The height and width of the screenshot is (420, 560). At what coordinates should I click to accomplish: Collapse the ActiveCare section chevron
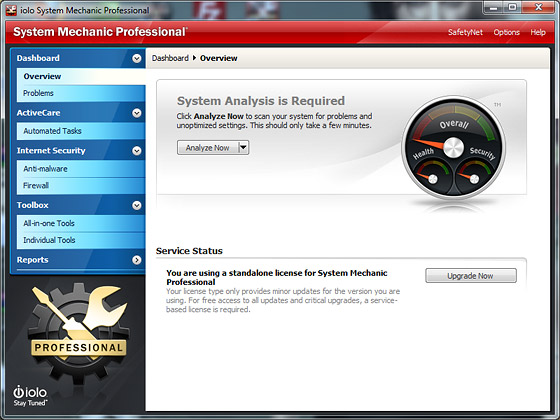tap(136, 113)
